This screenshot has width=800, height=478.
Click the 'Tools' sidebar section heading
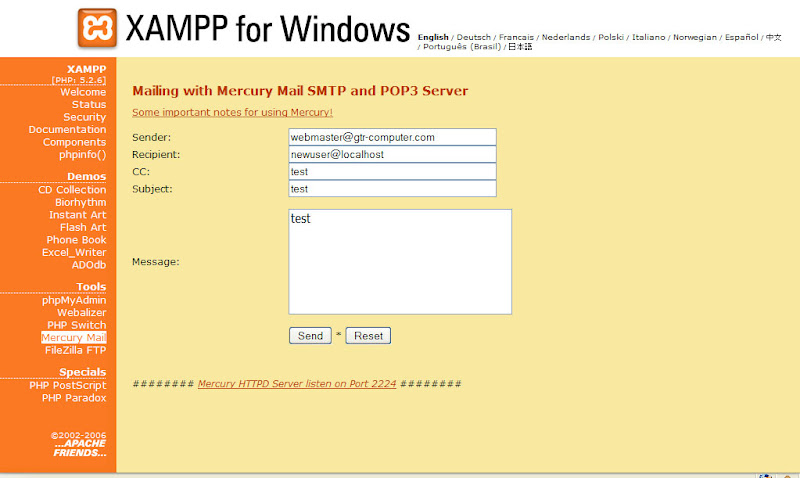[91, 287]
